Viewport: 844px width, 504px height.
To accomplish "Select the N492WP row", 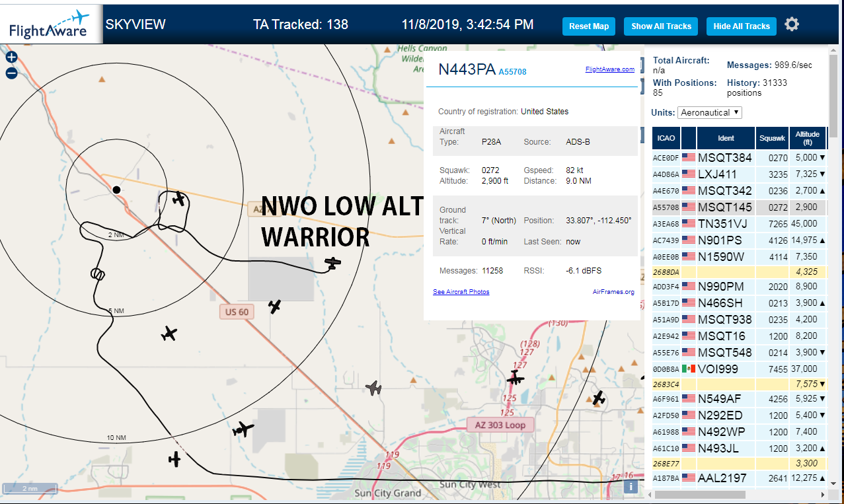I will [739, 431].
